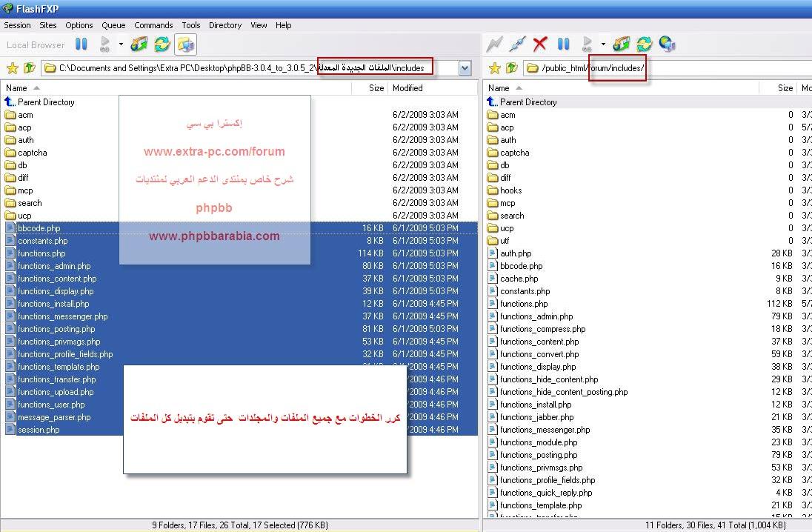The height and width of the screenshot is (532, 812).
Task: Select local functions_admin.php file
Action: tap(54, 266)
